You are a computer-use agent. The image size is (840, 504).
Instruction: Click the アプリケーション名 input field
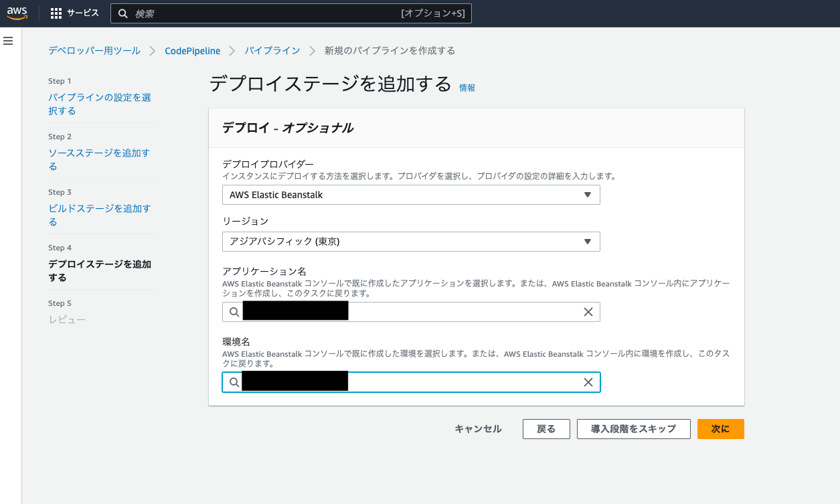pyautogui.click(x=411, y=312)
